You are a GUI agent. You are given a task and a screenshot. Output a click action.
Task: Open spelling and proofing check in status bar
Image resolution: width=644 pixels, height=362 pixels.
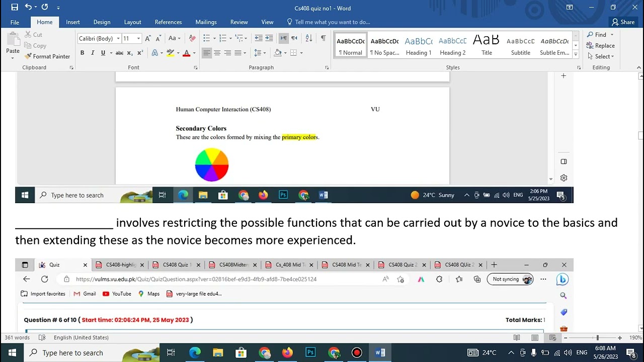point(42,337)
